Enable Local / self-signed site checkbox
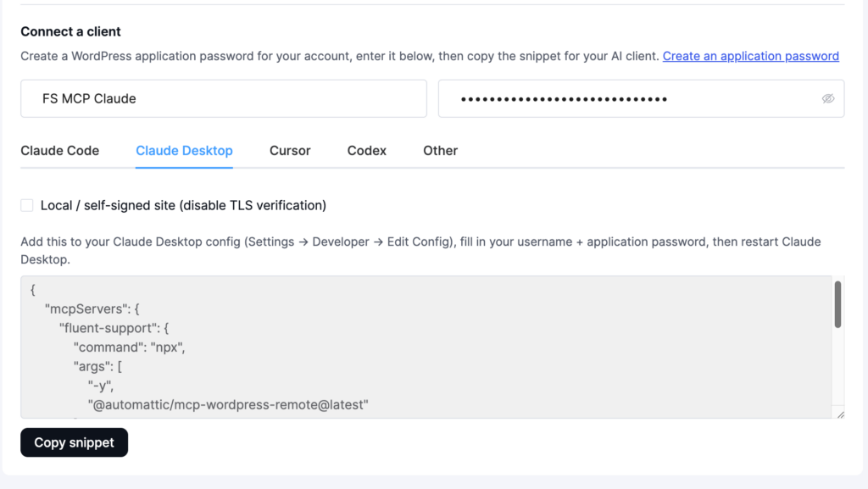The width and height of the screenshot is (868, 489). click(x=26, y=205)
